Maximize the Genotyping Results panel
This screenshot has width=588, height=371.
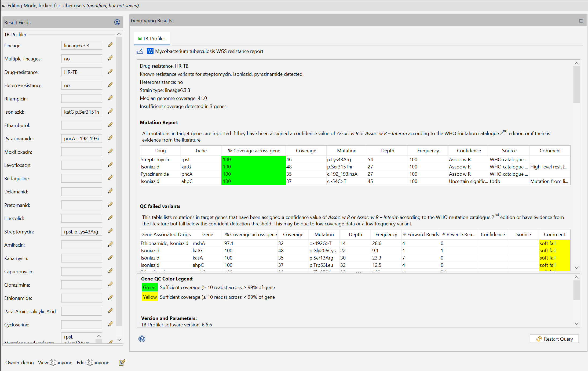point(581,21)
